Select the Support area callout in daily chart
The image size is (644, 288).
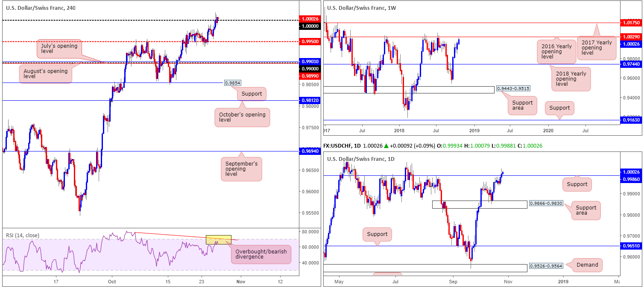pyautogui.click(x=585, y=211)
